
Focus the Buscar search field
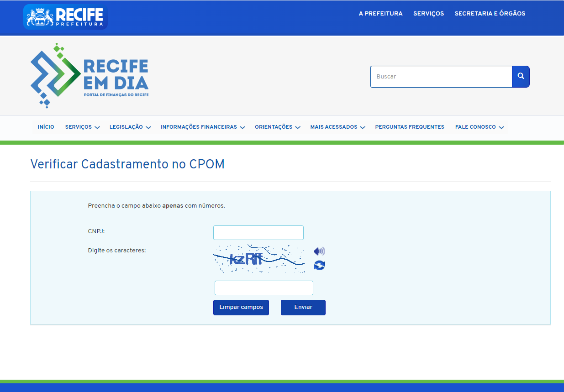click(x=441, y=77)
